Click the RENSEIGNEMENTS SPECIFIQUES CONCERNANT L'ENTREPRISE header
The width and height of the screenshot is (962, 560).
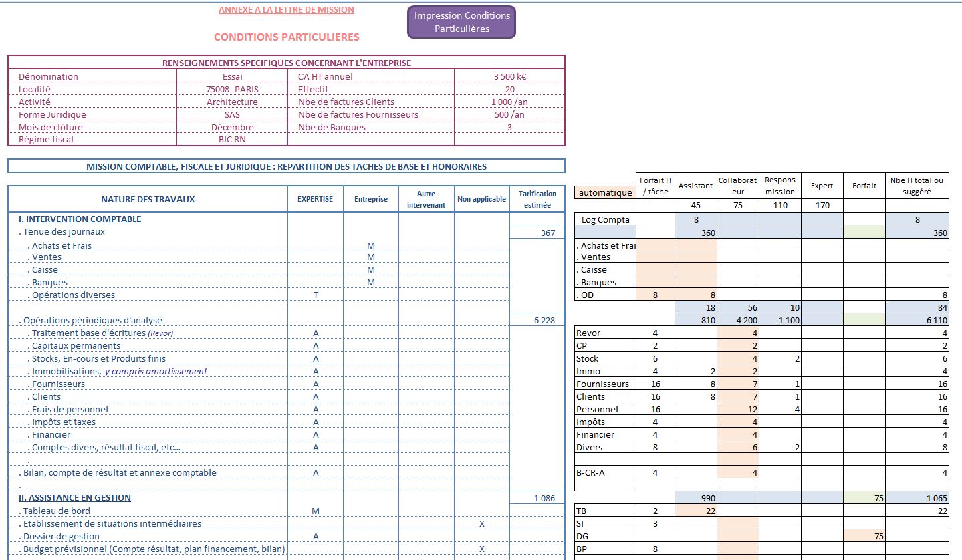(286, 63)
